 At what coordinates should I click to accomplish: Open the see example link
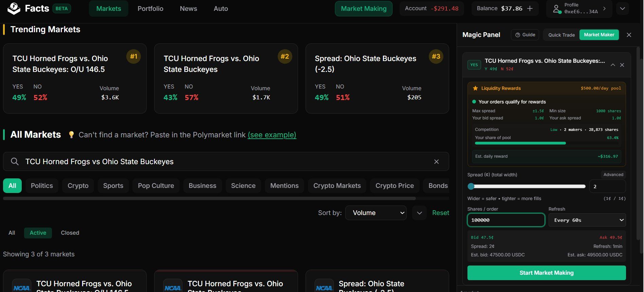coord(272,135)
